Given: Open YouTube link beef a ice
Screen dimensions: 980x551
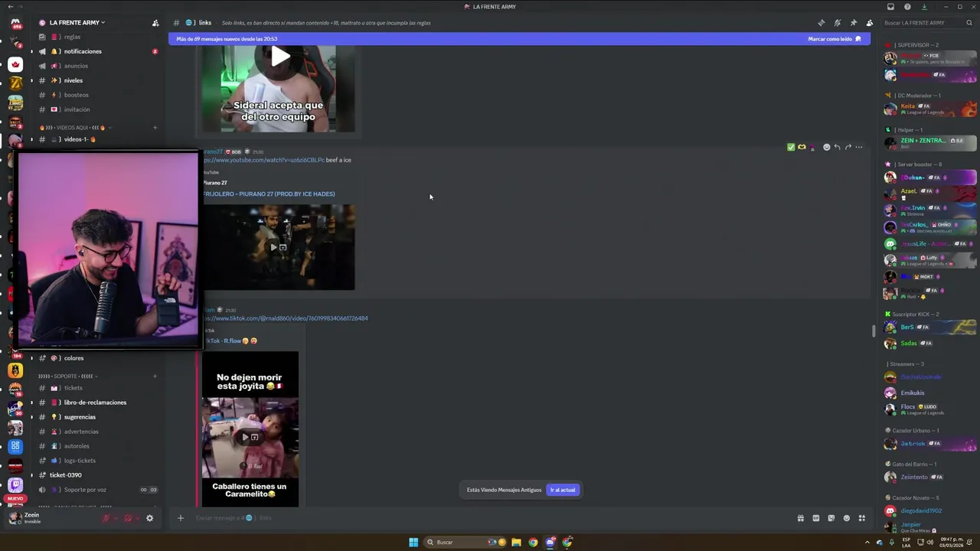Looking at the screenshot, I should coord(263,160).
